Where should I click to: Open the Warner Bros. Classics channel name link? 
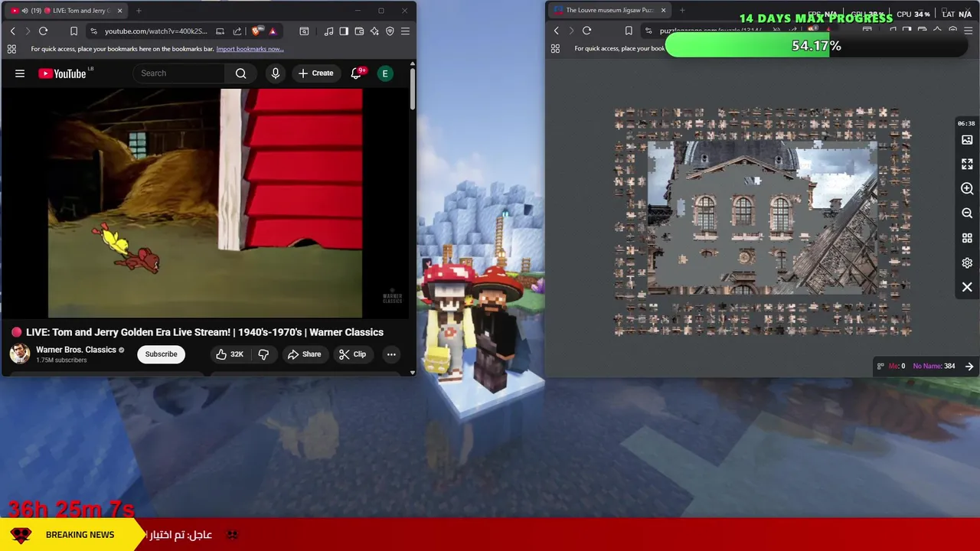coord(76,350)
